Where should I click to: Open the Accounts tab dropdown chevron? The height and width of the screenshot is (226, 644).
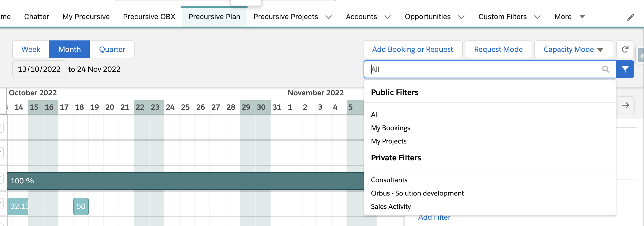click(x=388, y=17)
